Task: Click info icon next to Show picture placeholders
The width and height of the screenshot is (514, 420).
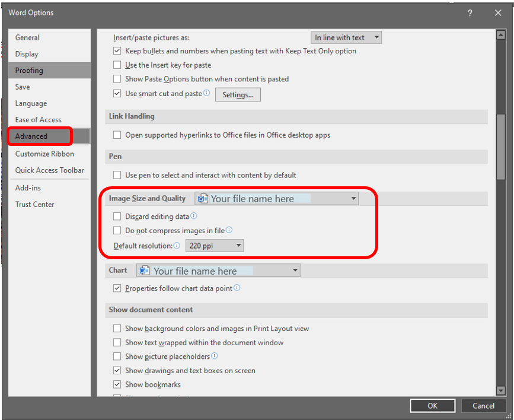Action: tap(215, 357)
